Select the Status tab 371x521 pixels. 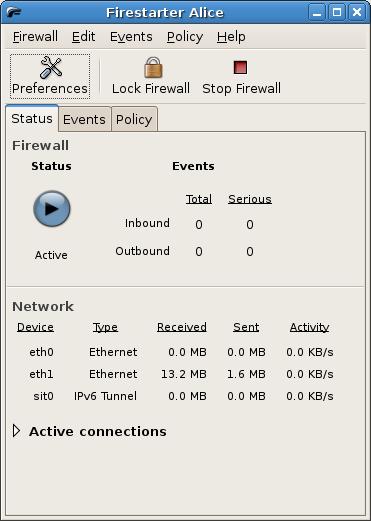point(32,118)
